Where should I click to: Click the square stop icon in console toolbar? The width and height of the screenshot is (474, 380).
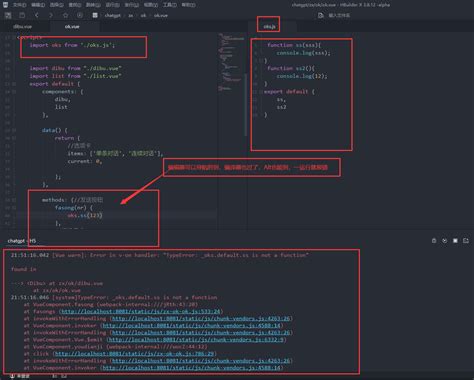455,241
